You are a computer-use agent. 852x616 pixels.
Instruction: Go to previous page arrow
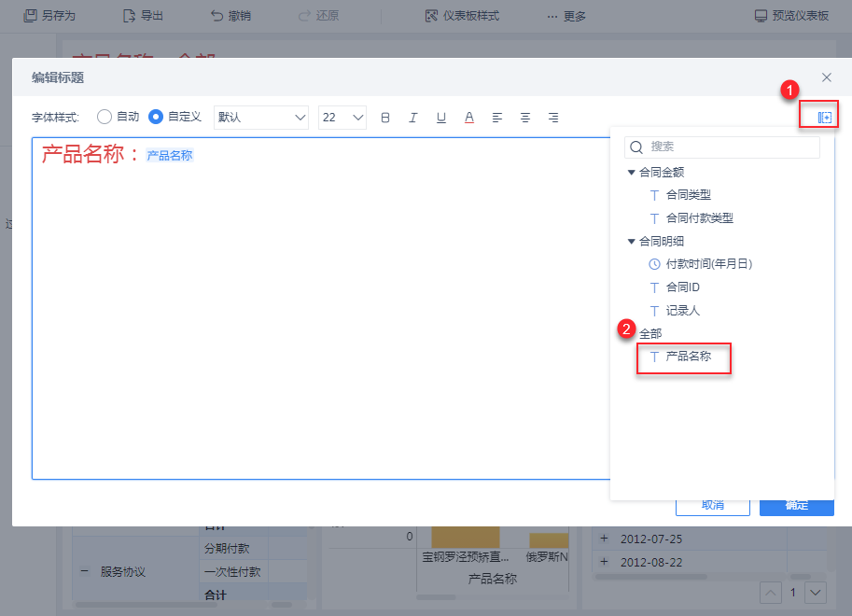(x=771, y=593)
